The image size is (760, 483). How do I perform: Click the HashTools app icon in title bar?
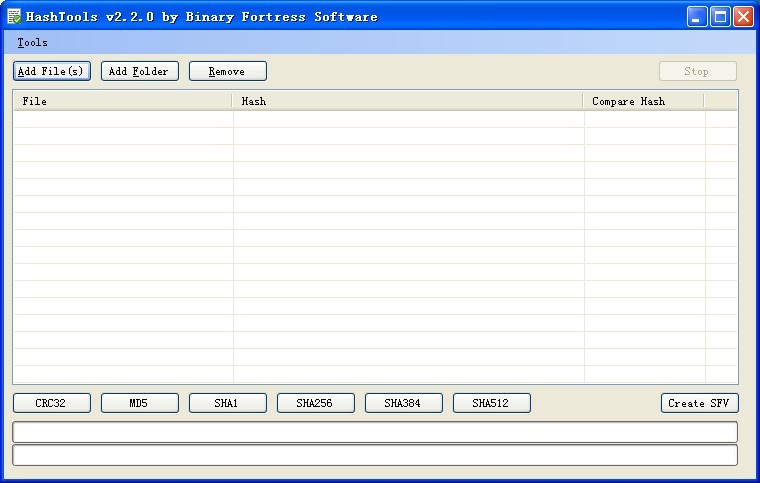pos(13,16)
